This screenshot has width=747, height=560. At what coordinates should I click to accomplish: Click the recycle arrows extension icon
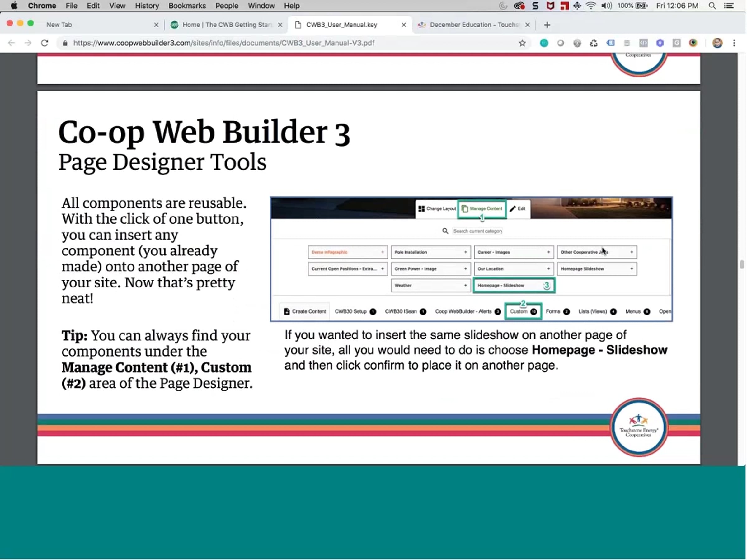594,43
